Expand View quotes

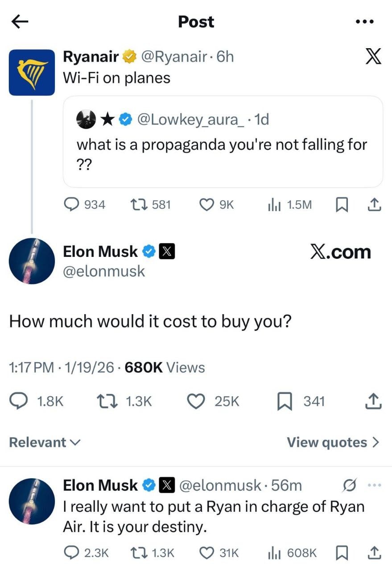[x=333, y=442]
